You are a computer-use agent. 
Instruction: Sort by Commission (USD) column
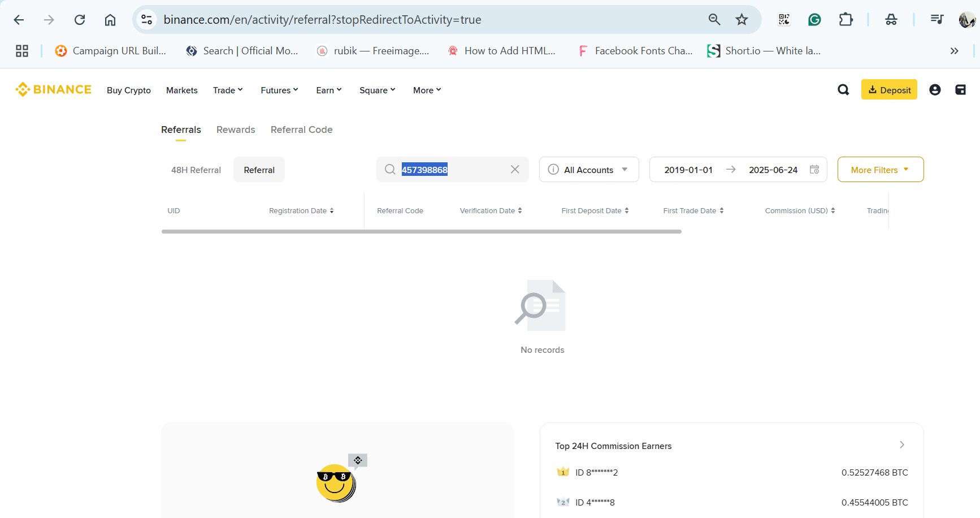pos(800,210)
